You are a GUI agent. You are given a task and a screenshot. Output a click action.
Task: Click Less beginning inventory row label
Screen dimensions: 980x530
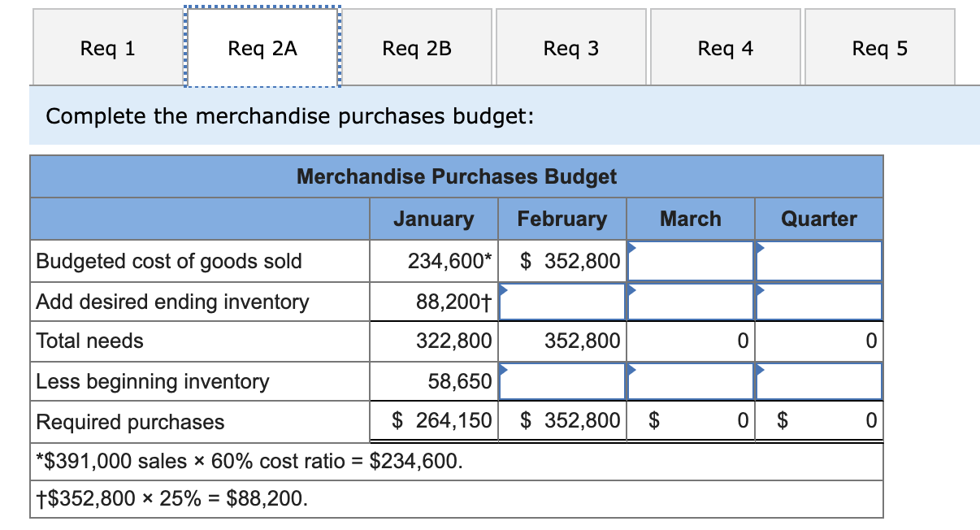coord(153,381)
